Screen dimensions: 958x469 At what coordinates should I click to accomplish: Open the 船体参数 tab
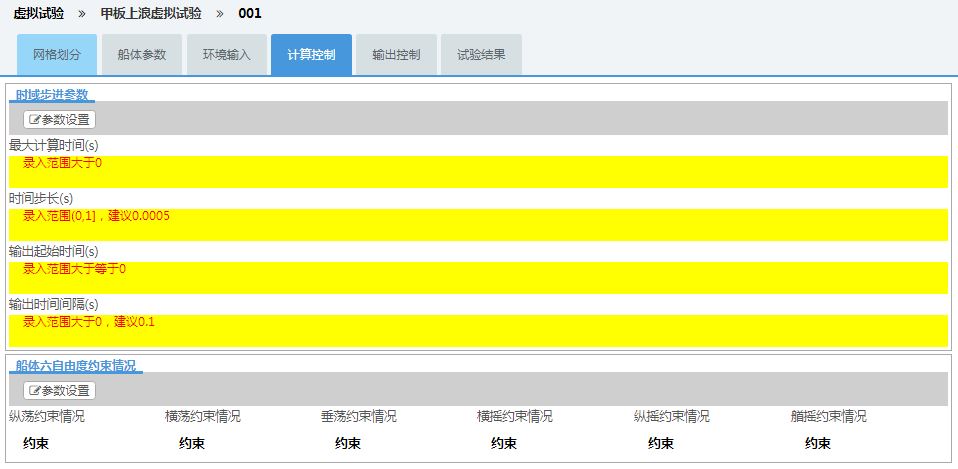click(141, 54)
